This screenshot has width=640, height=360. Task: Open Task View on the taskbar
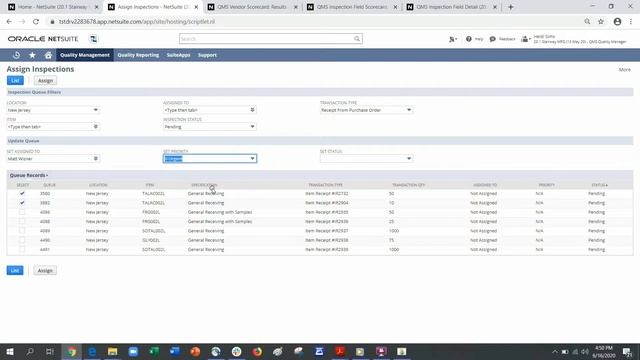(50, 351)
